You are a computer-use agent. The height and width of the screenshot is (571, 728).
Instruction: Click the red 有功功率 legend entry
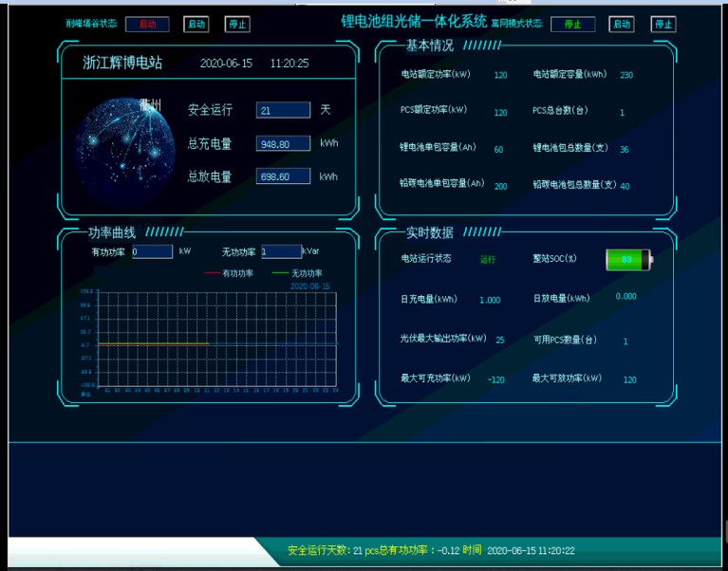tap(229, 273)
